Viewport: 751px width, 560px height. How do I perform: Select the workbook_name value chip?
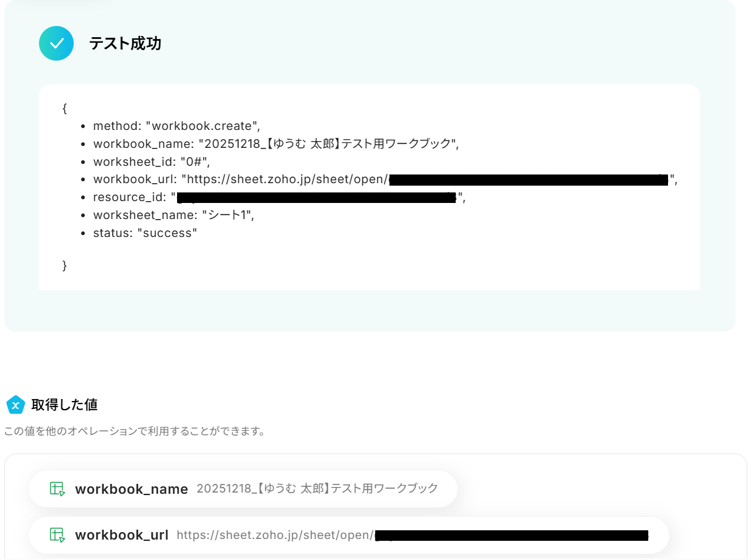pyautogui.click(x=243, y=489)
